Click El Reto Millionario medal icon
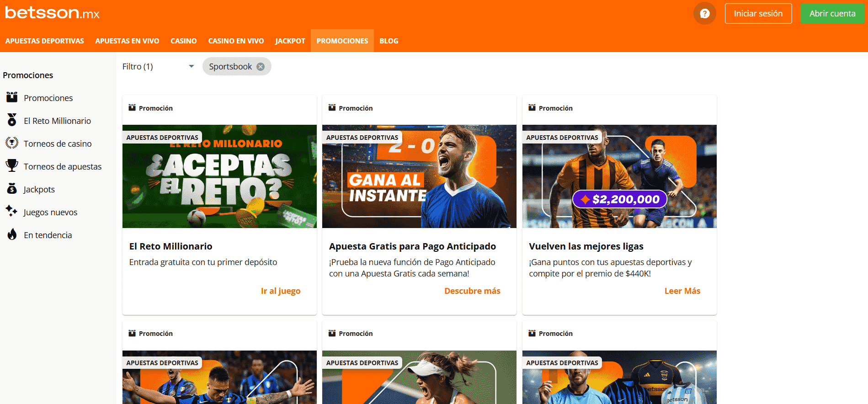The height and width of the screenshot is (404, 868). click(12, 120)
